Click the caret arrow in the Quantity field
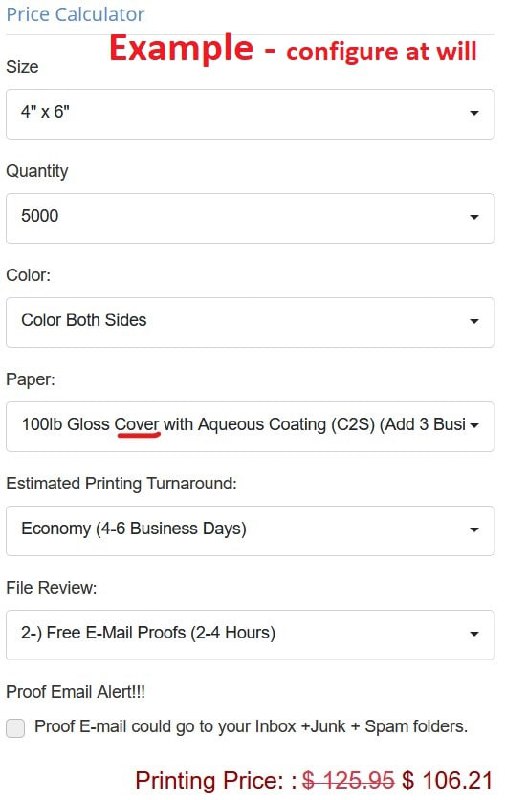The width and height of the screenshot is (528, 800). 474,217
